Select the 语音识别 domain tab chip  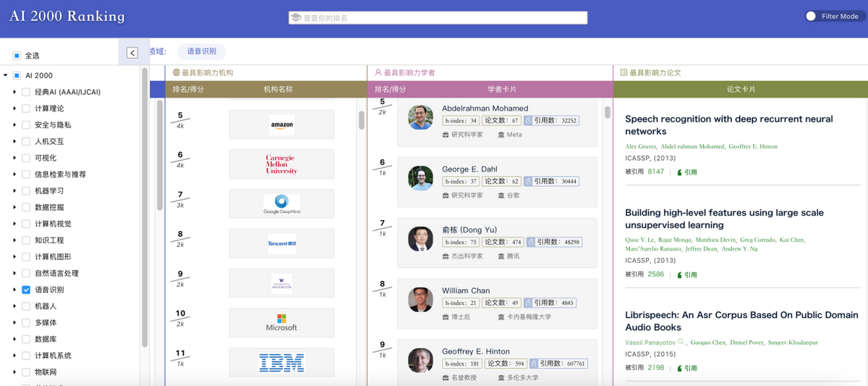pyautogui.click(x=202, y=51)
